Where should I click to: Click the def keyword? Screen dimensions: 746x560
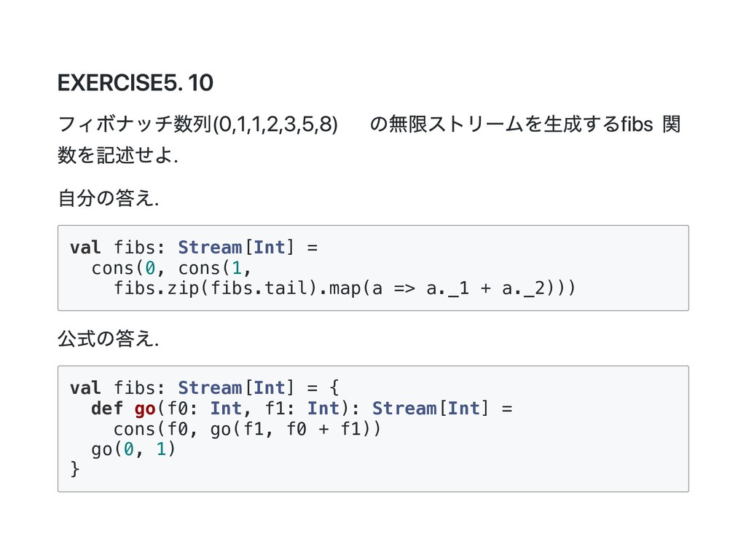(107, 409)
